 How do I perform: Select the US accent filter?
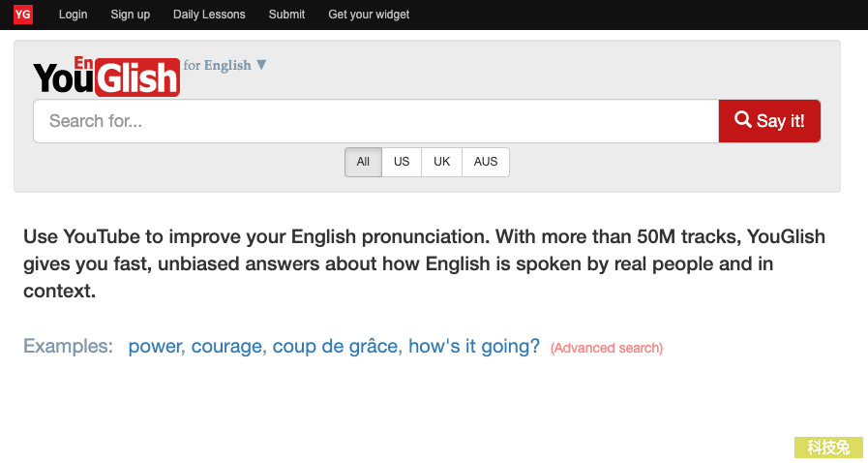402,162
